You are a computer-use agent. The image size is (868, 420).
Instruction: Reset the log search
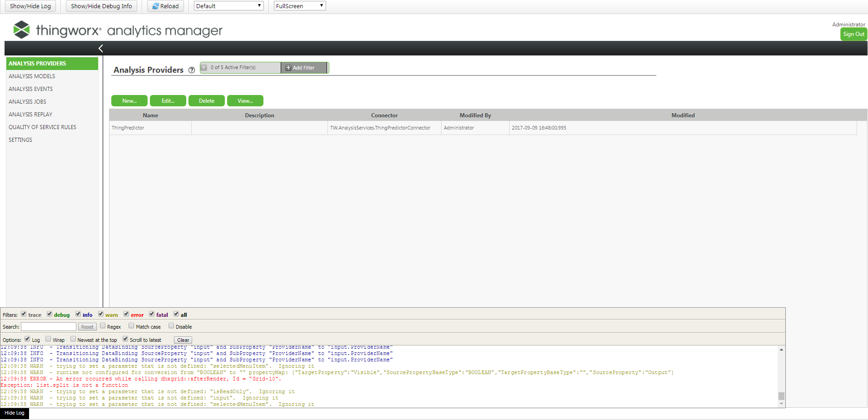(87, 327)
